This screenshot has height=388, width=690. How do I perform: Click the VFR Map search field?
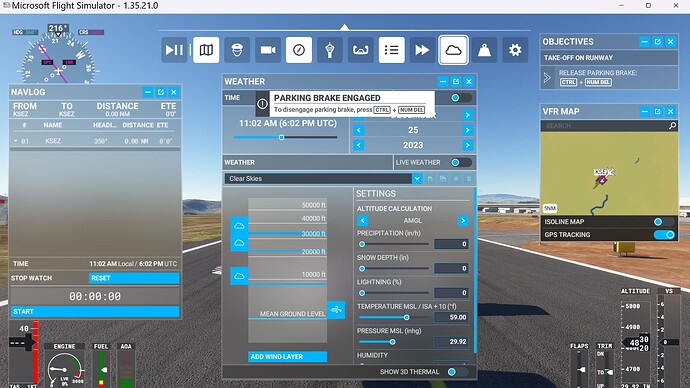point(605,126)
